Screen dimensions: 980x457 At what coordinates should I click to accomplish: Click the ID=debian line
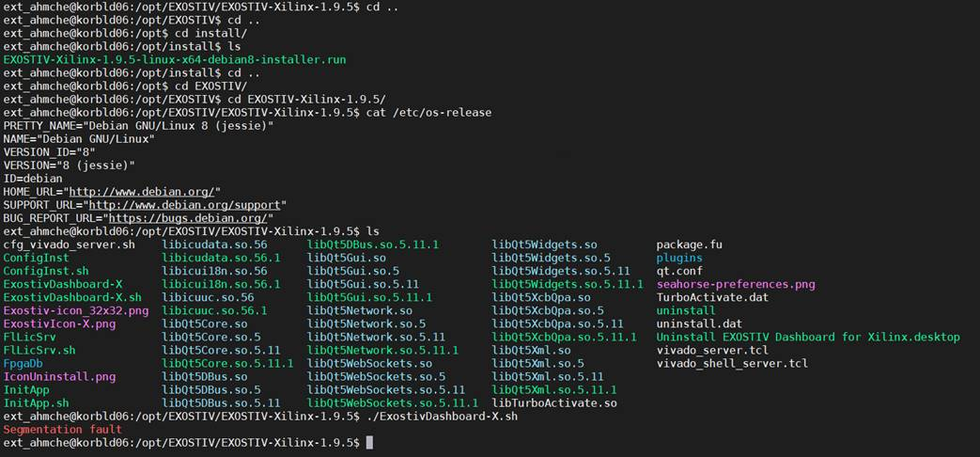click(x=33, y=178)
